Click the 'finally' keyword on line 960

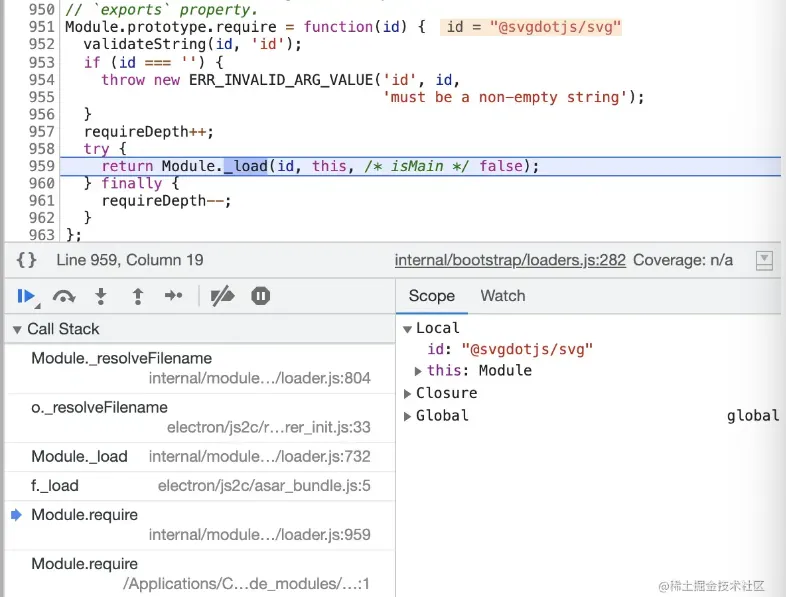[132, 183]
